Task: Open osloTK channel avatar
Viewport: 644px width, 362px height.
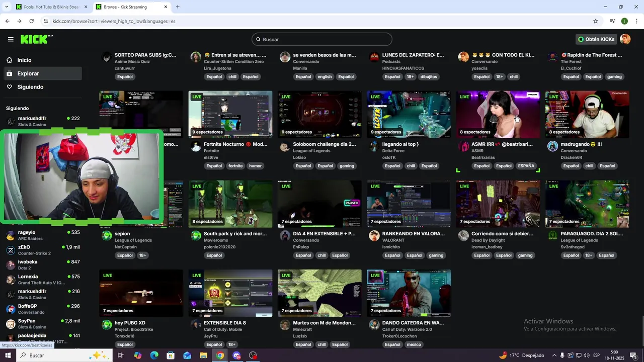Action: [x=374, y=146]
